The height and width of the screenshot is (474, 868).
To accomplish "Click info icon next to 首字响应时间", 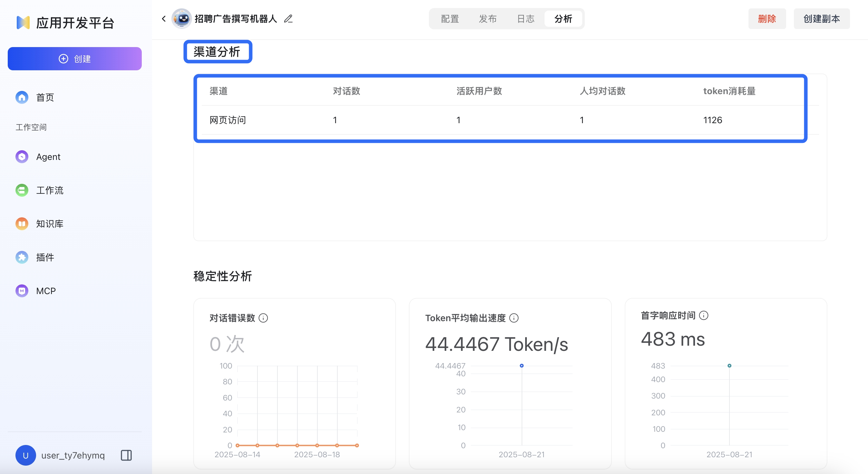I will (704, 315).
